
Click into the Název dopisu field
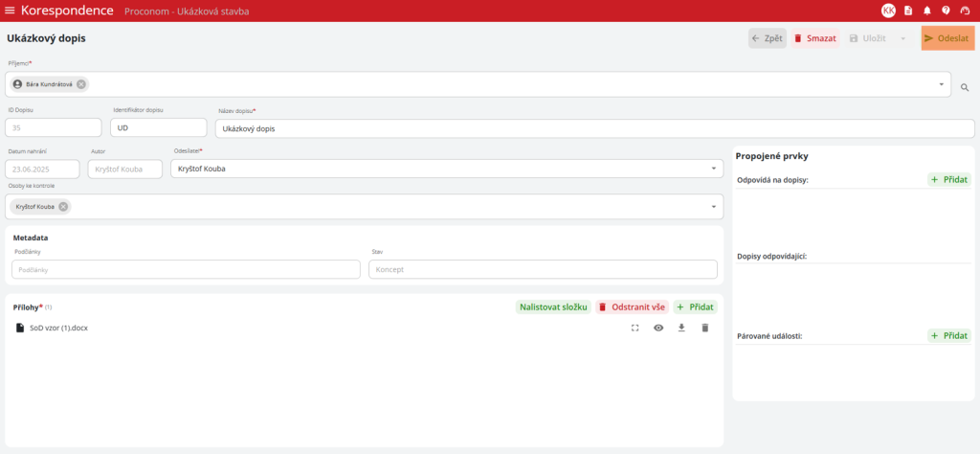593,128
